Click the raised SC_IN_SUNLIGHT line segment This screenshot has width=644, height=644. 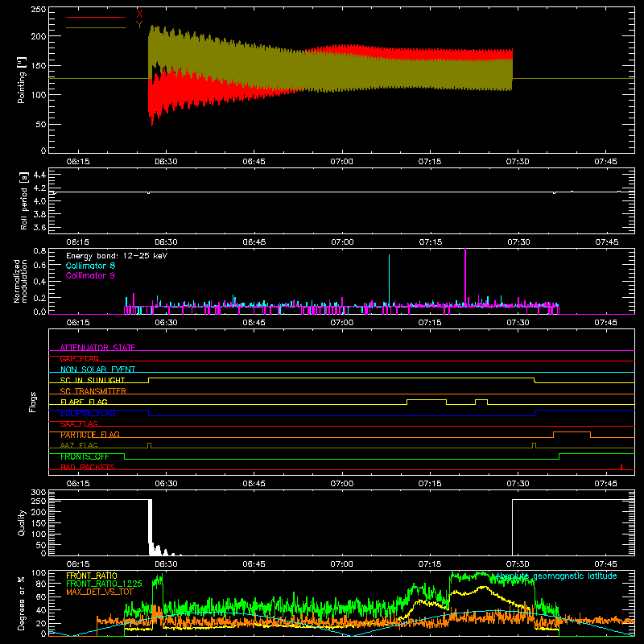click(x=341, y=378)
